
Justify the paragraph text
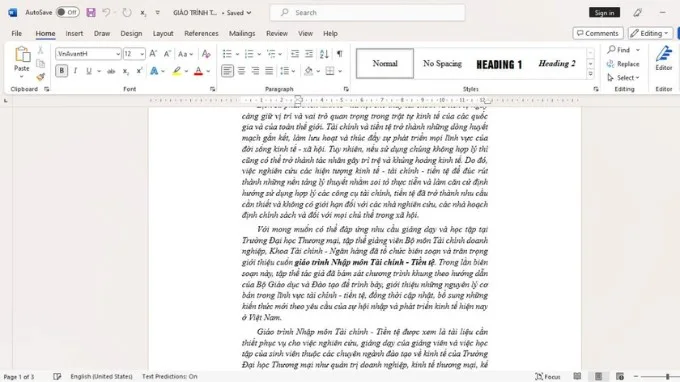(269, 71)
